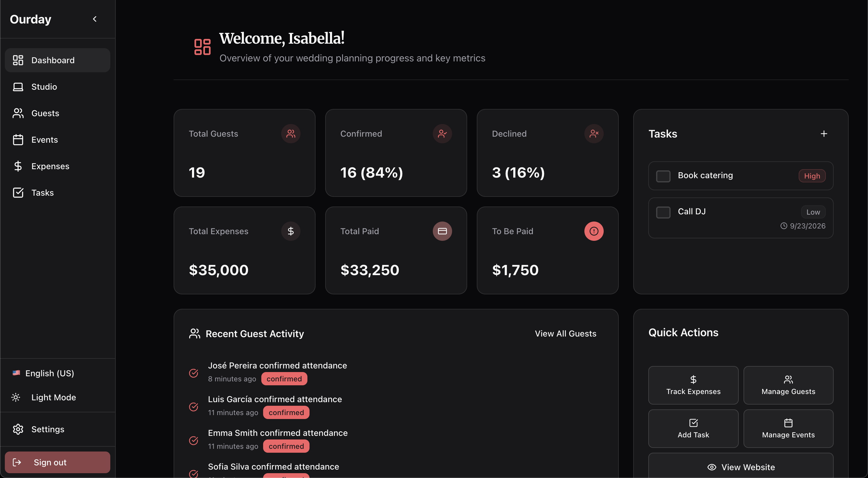The height and width of the screenshot is (478, 868).
Task: Click the Confirmed user-check icon
Action: click(442, 134)
